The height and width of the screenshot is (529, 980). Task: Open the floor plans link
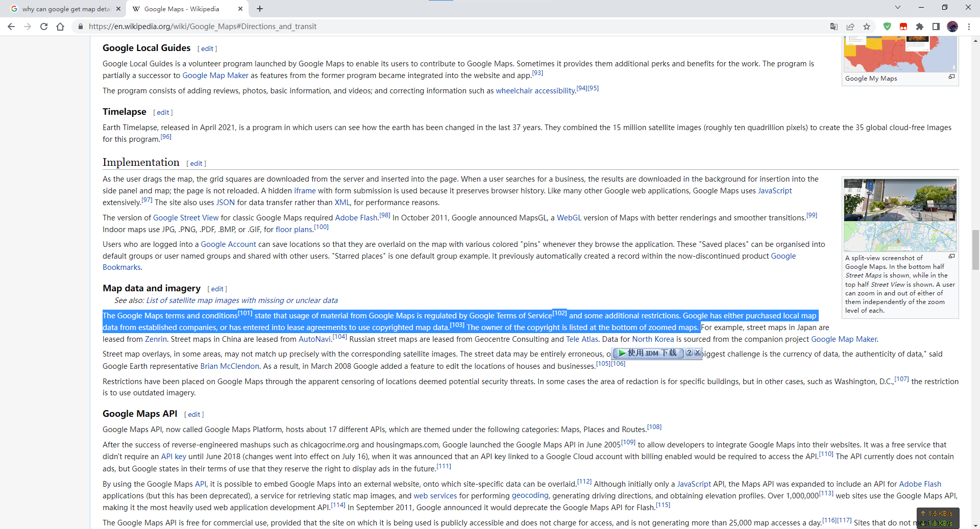[294, 230]
